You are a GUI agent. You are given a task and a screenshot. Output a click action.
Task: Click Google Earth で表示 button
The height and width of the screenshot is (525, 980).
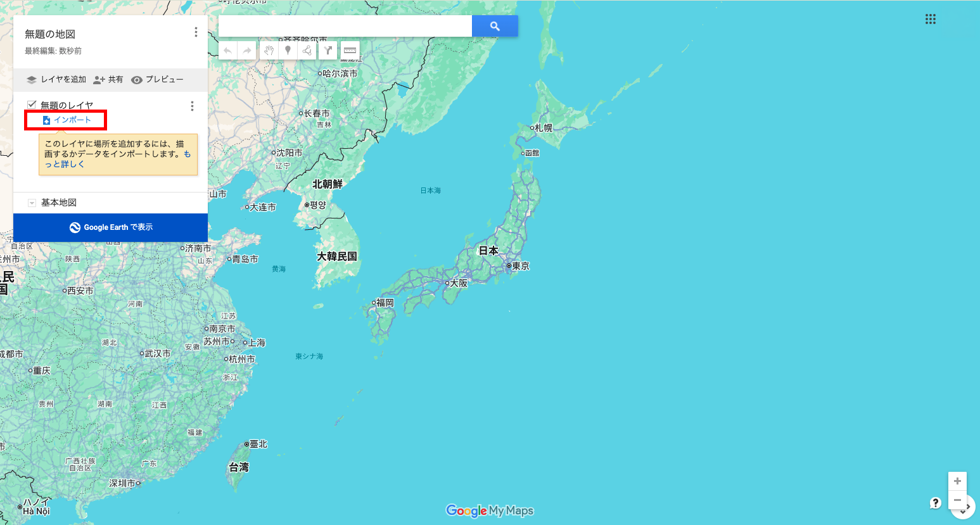[x=111, y=227]
